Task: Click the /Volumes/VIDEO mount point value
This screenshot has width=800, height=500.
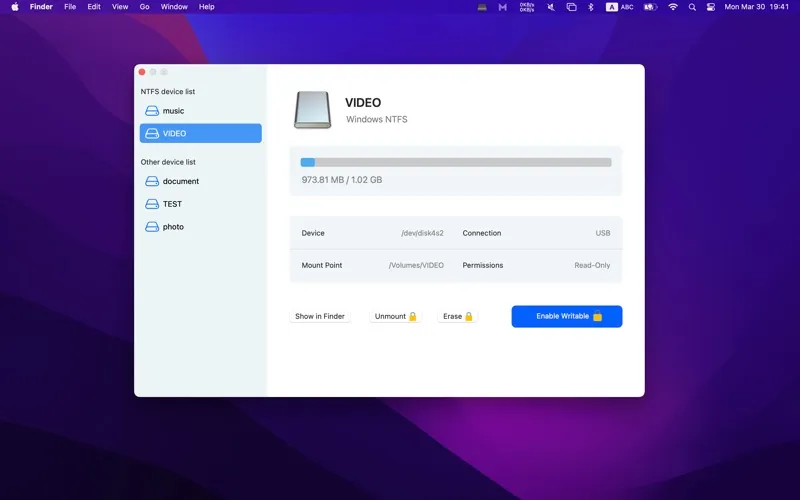Action: tap(416, 265)
